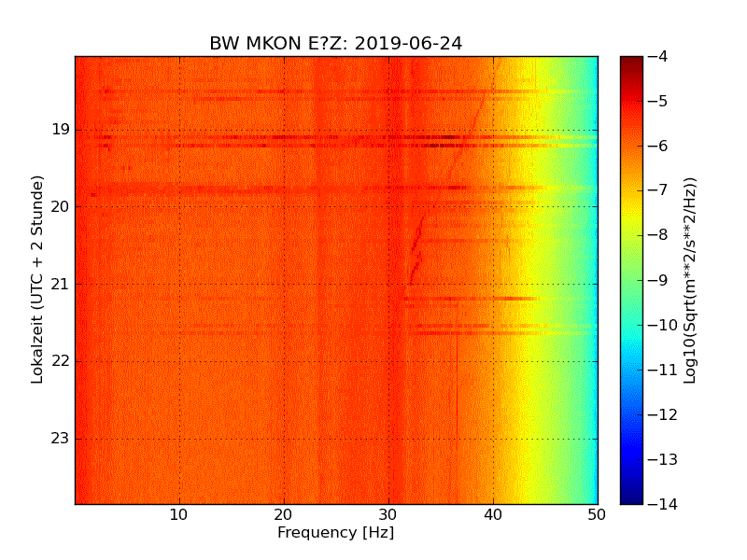Click the y-axis tick label "22"
The width and height of the screenshot is (747, 560).
61,361
